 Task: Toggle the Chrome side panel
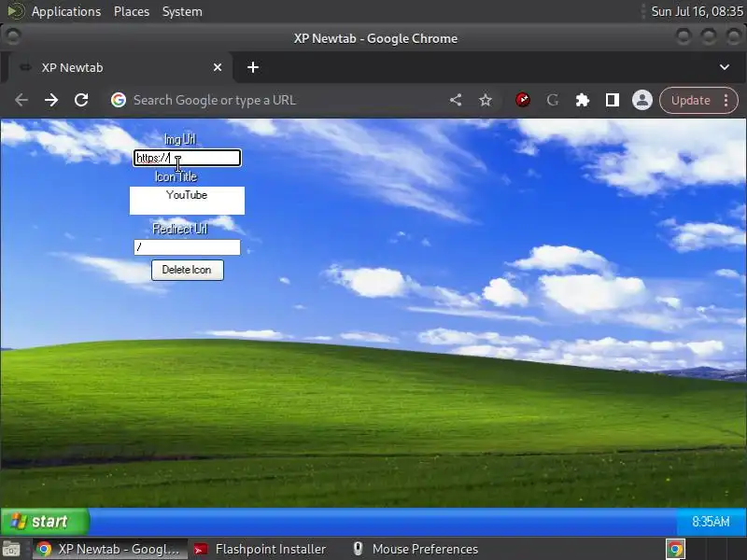coord(613,100)
